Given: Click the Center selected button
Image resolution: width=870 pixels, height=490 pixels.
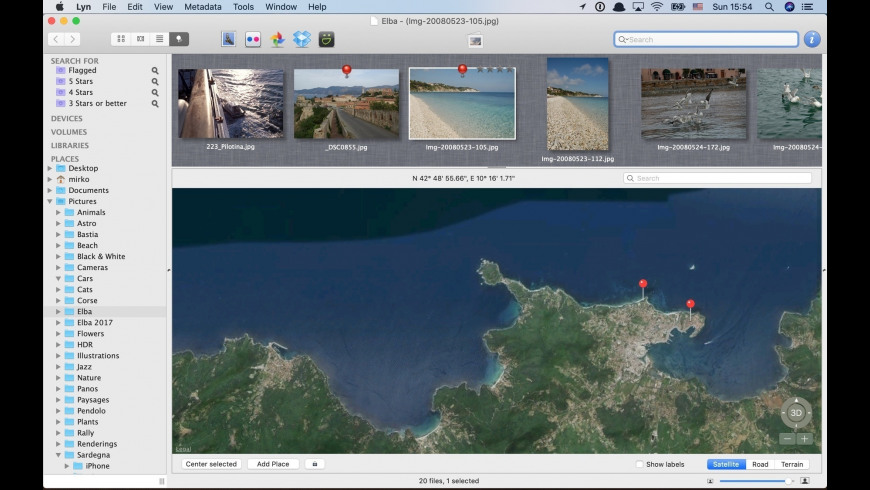Looking at the screenshot, I should pyautogui.click(x=211, y=464).
